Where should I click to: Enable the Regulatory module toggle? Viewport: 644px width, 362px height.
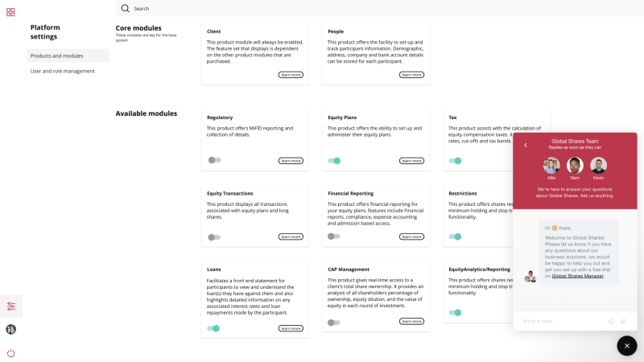pyautogui.click(x=214, y=160)
